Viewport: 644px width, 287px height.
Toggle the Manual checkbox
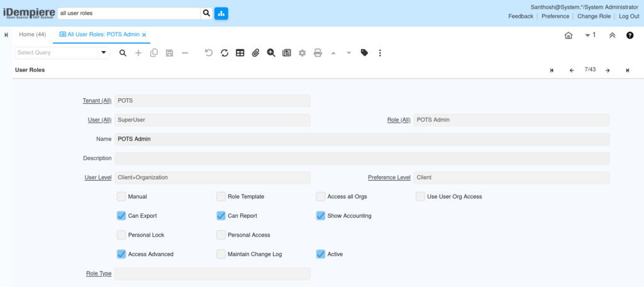(121, 196)
